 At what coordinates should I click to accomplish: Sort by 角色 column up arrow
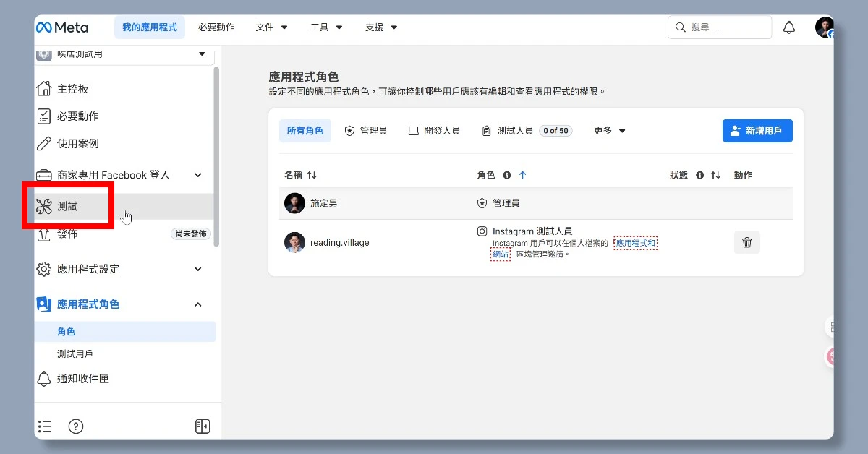click(523, 175)
